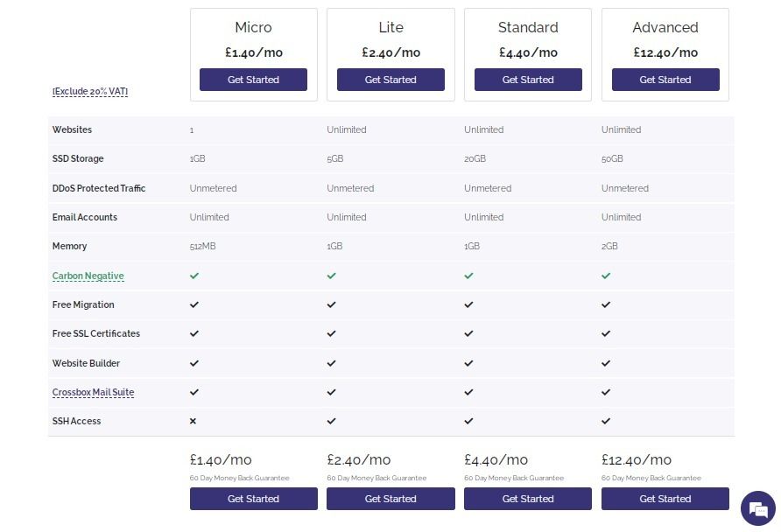Click top Get Started button for Lite plan

(390, 80)
